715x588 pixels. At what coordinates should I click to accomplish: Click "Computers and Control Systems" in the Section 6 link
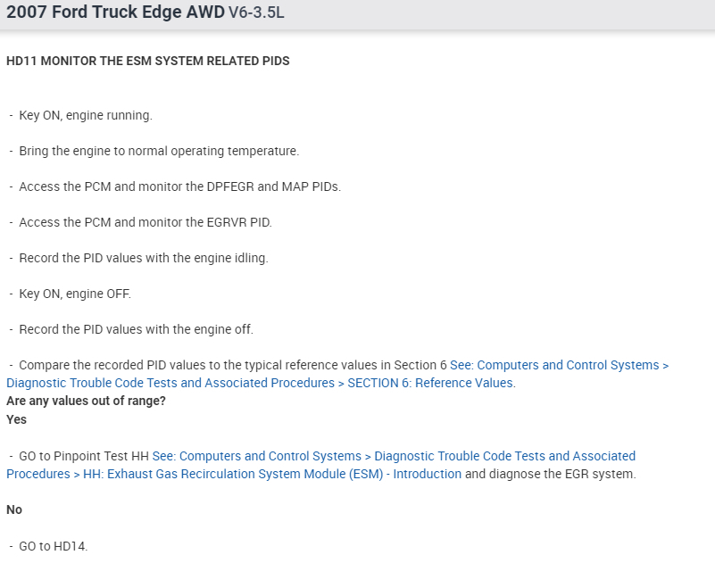tap(553, 365)
